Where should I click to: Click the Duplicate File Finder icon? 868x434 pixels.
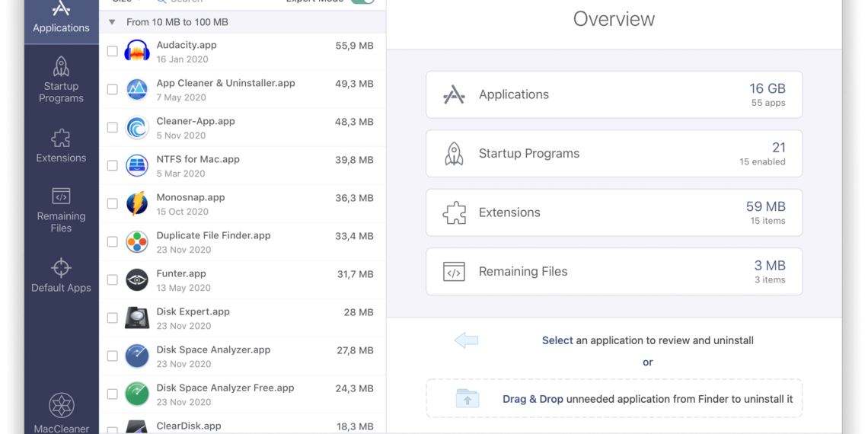click(x=137, y=241)
